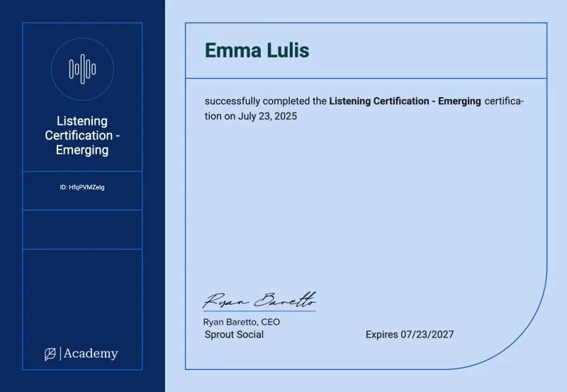
Task: Click the sound wave listening icon
Action: pyautogui.click(x=82, y=69)
